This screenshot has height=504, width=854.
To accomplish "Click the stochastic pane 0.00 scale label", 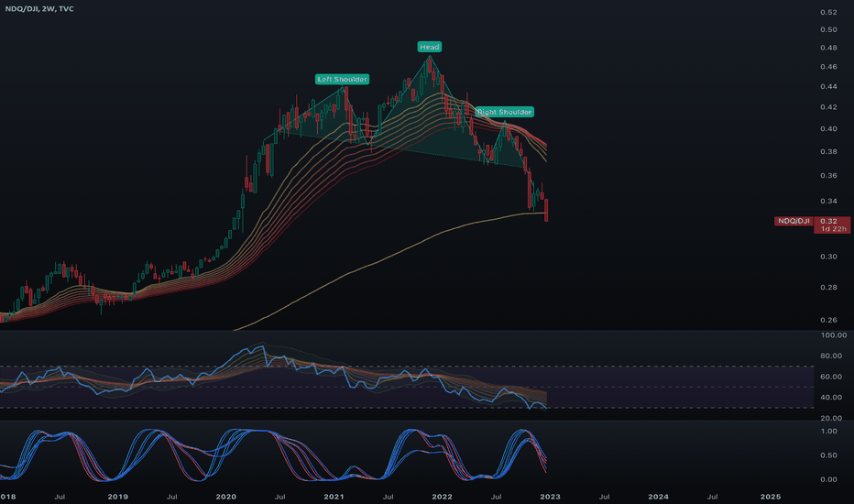I will (828, 479).
